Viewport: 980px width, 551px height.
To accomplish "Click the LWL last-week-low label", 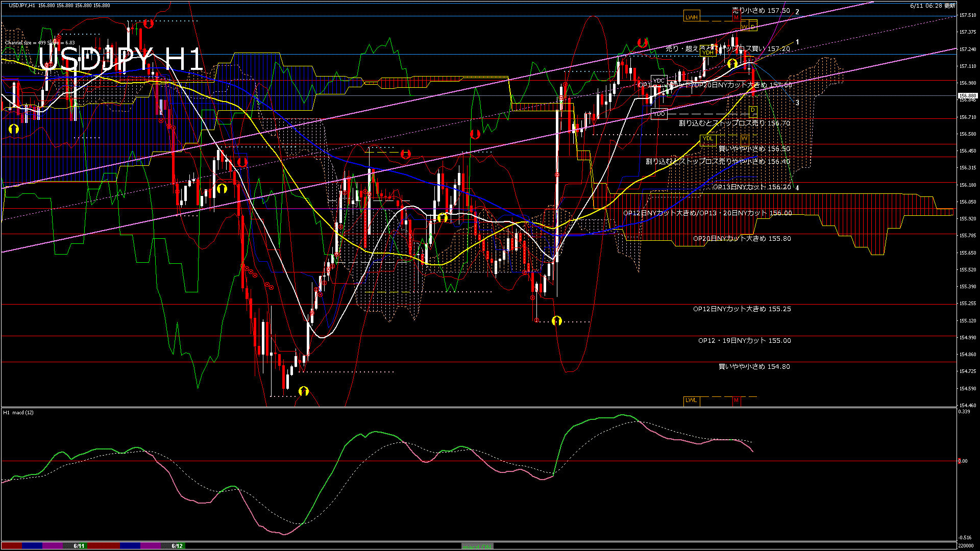I will point(691,400).
